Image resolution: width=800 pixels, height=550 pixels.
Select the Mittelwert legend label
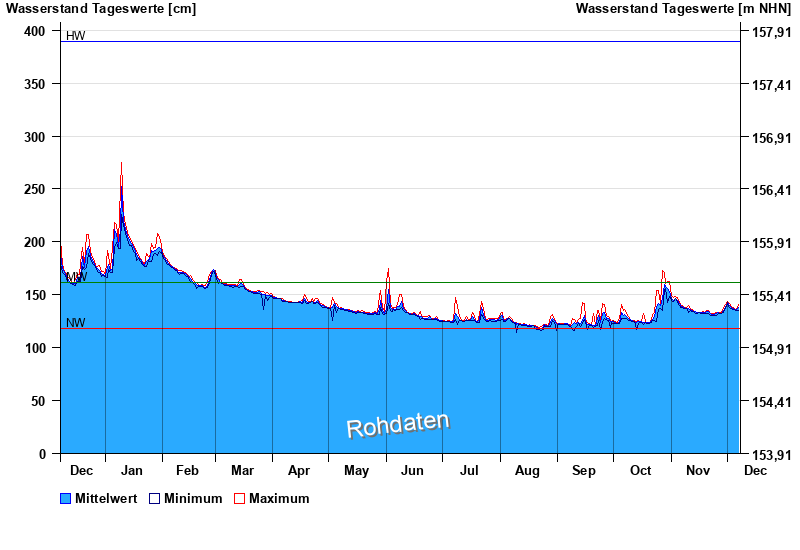point(106,498)
